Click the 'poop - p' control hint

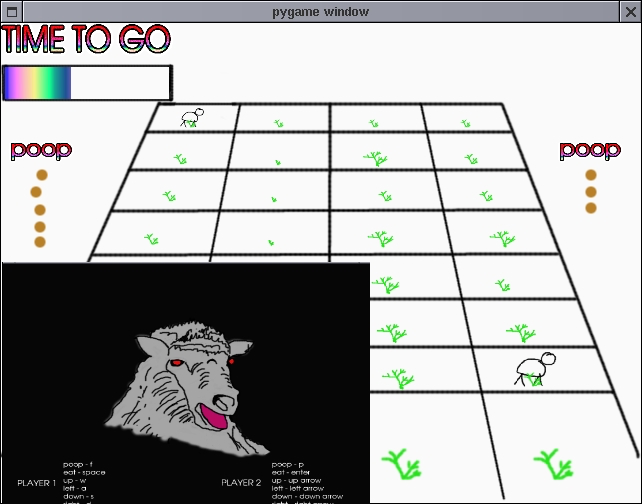(x=287, y=464)
